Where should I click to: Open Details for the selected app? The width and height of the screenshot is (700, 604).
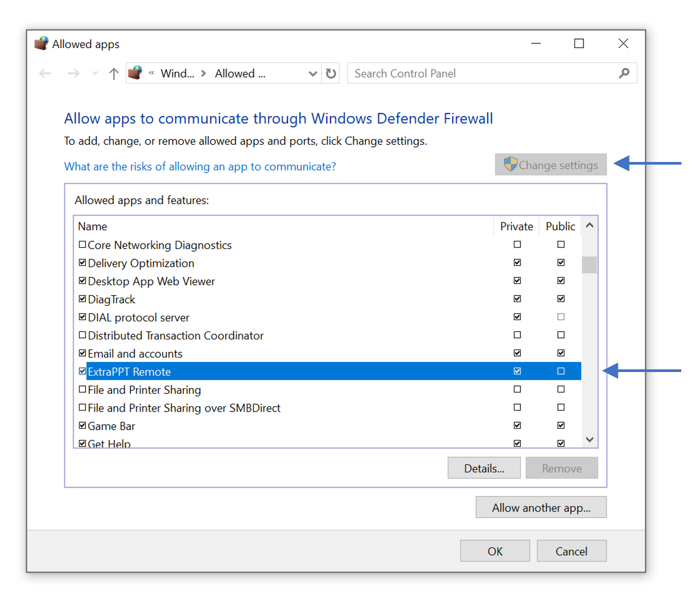[484, 468]
